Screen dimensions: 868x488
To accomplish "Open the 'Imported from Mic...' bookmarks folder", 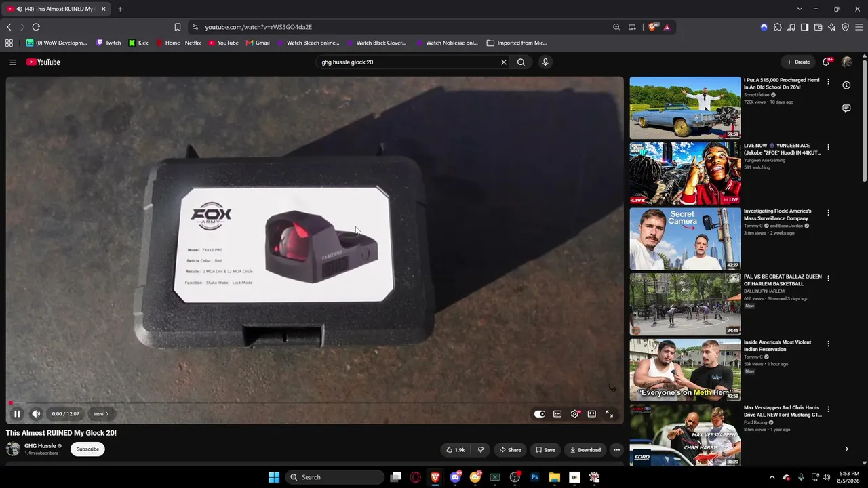I will point(517,43).
